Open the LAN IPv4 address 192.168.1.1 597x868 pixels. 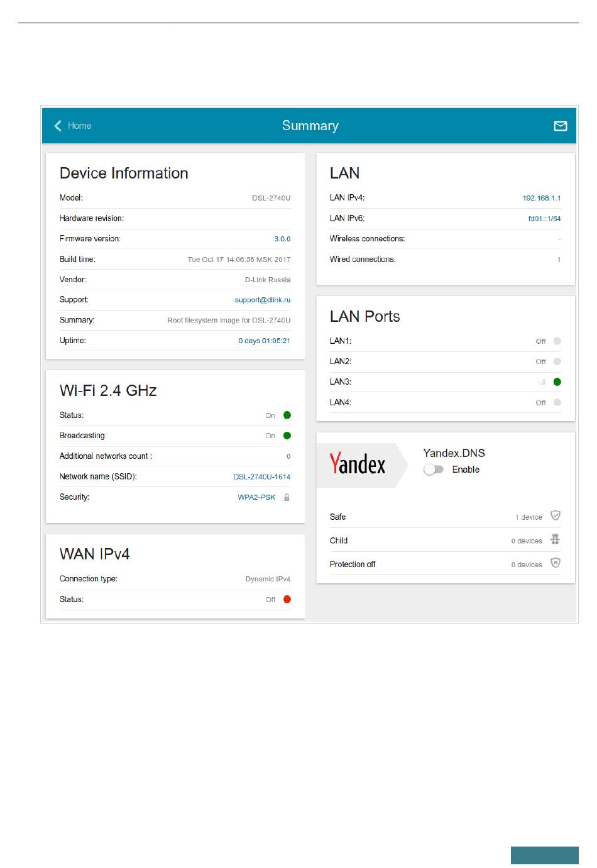541,198
